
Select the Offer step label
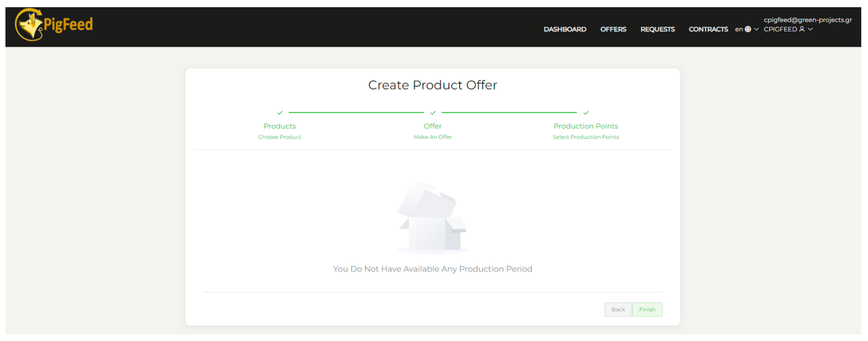(433, 126)
